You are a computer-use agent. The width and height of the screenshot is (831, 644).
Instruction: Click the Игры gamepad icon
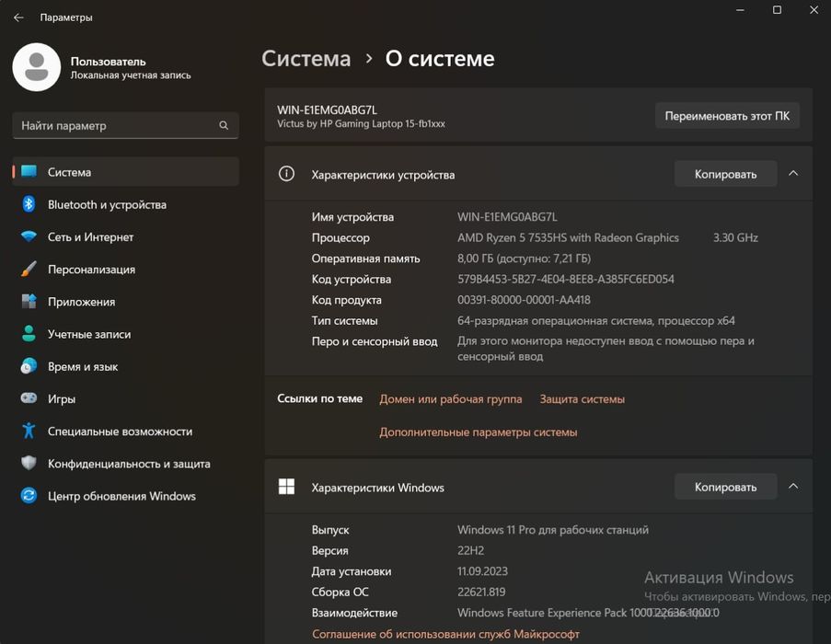click(29, 397)
